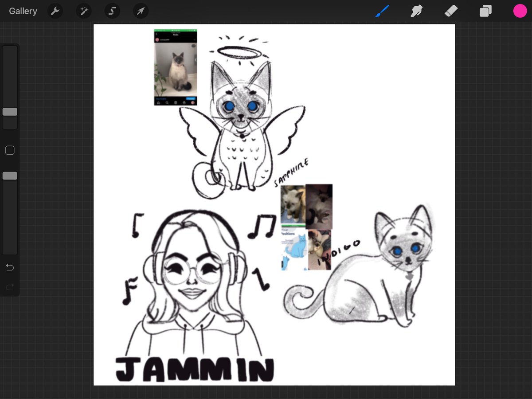Viewport: 532px width, 399px height.
Task: Return to the Gallery
Action: click(x=23, y=11)
